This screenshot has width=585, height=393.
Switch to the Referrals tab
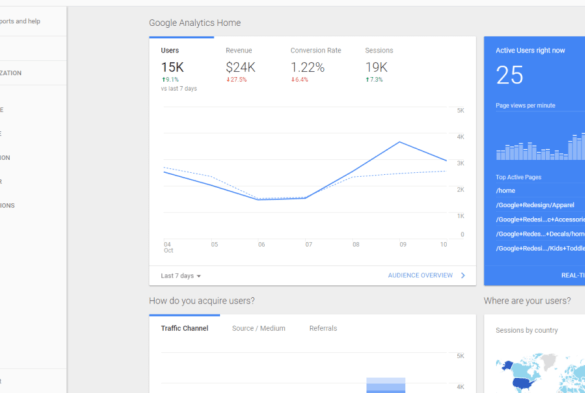(x=323, y=328)
